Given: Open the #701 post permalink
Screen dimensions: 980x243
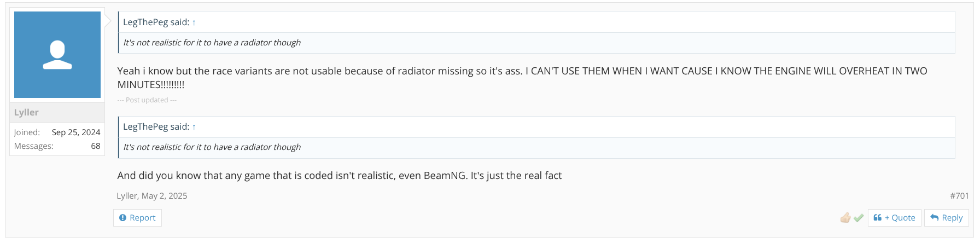Looking at the screenshot, I should point(959,196).
